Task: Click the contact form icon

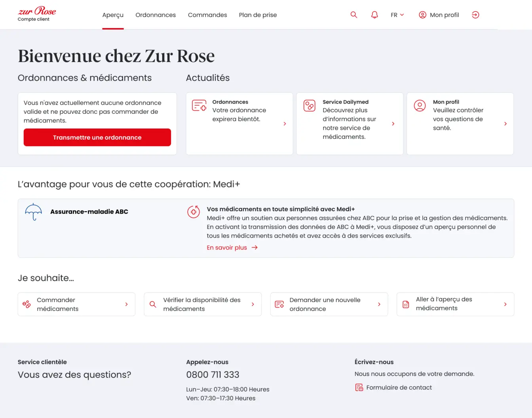Action: coord(359,388)
